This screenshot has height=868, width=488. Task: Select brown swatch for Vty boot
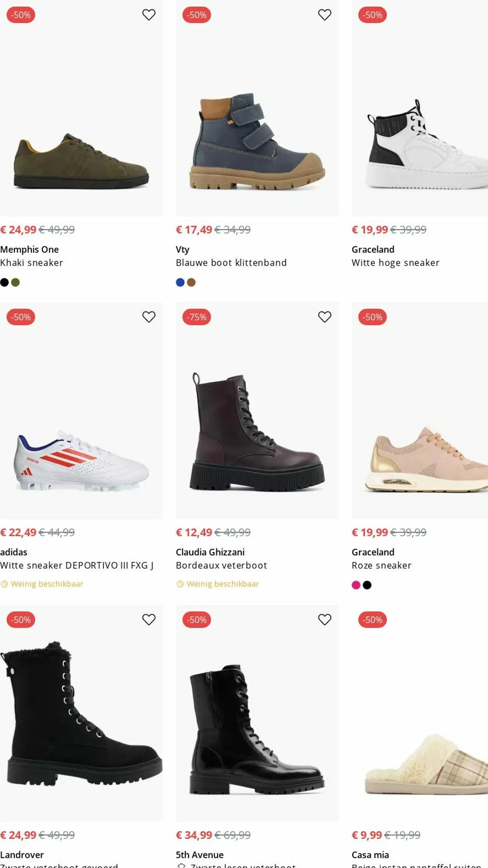pos(191,283)
